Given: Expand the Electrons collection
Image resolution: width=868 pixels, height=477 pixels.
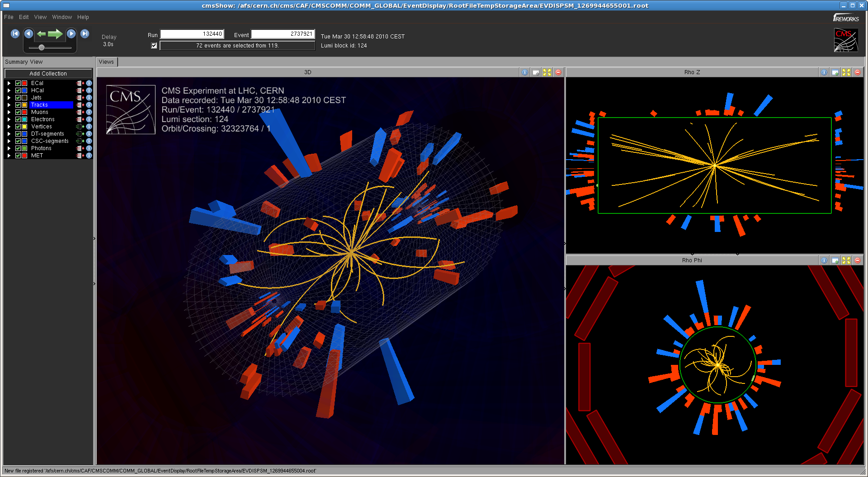Looking at the screenshot, I should pos(9,119).
